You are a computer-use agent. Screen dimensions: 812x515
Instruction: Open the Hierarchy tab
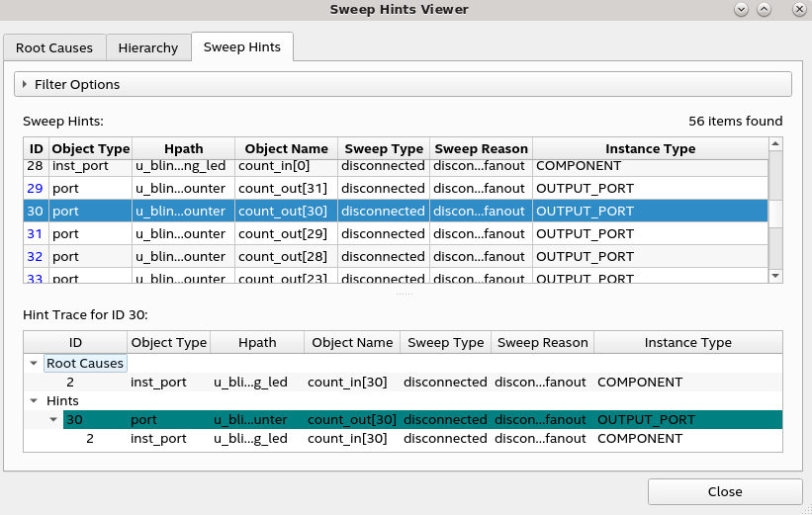[147, 47]
